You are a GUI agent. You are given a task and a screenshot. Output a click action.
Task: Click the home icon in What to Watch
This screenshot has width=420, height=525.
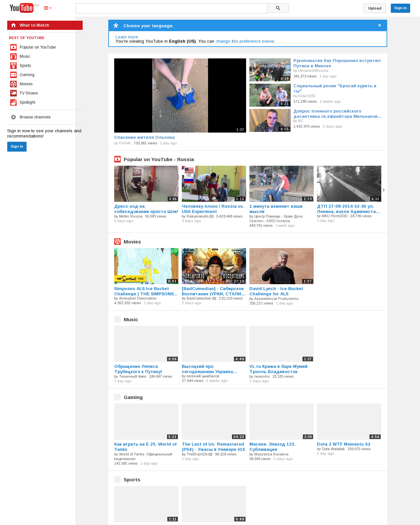click(13, 25)
